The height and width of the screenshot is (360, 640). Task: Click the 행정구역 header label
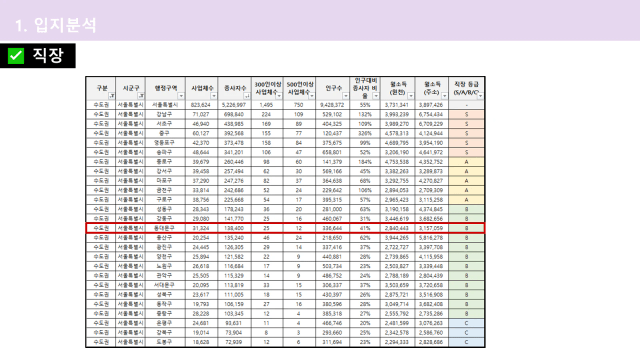(x=165, y=88)
